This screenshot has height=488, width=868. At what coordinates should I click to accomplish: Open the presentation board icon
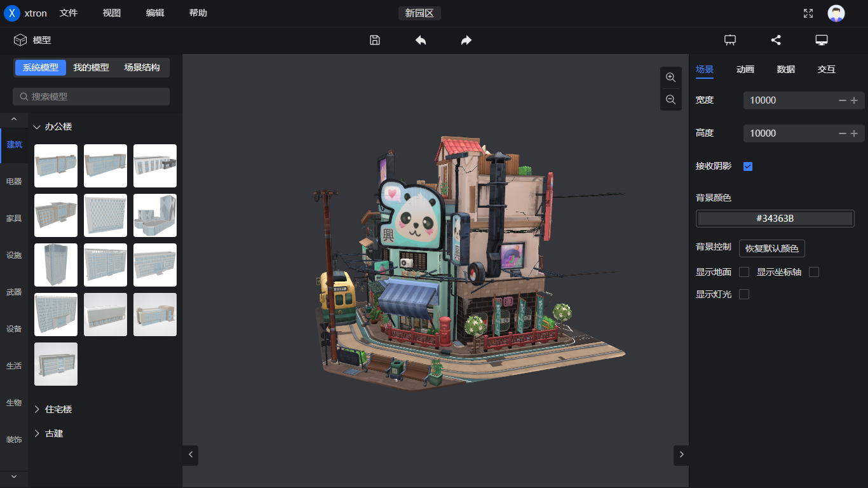pos(730,40)
